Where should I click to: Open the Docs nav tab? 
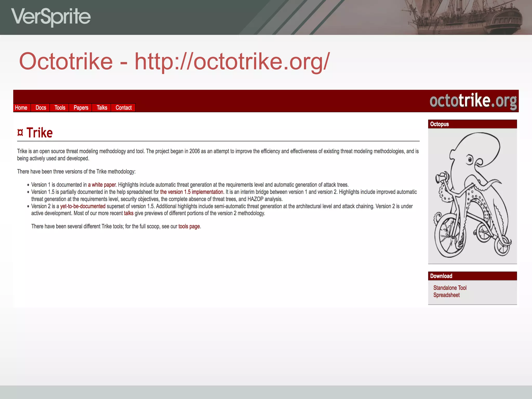(41, 108)
